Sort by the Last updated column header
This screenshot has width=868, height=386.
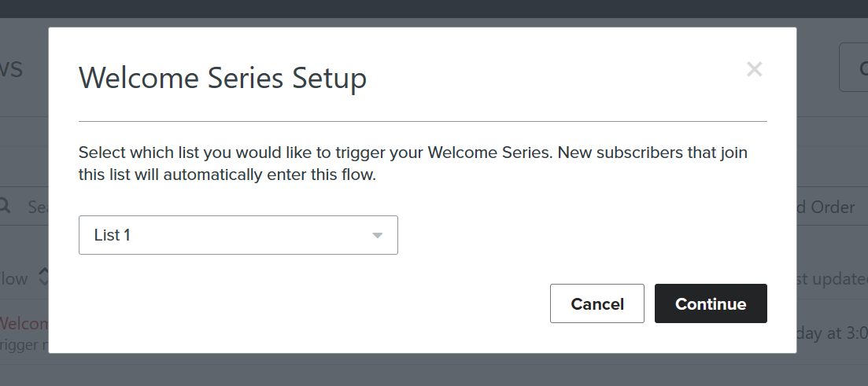point(832,278)
